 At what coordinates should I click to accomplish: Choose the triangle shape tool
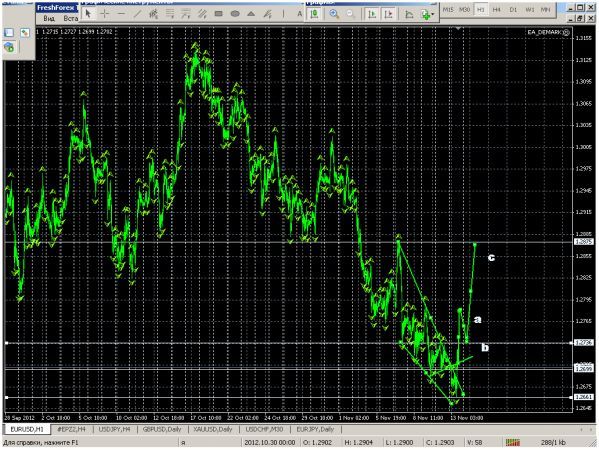[251, 14]
